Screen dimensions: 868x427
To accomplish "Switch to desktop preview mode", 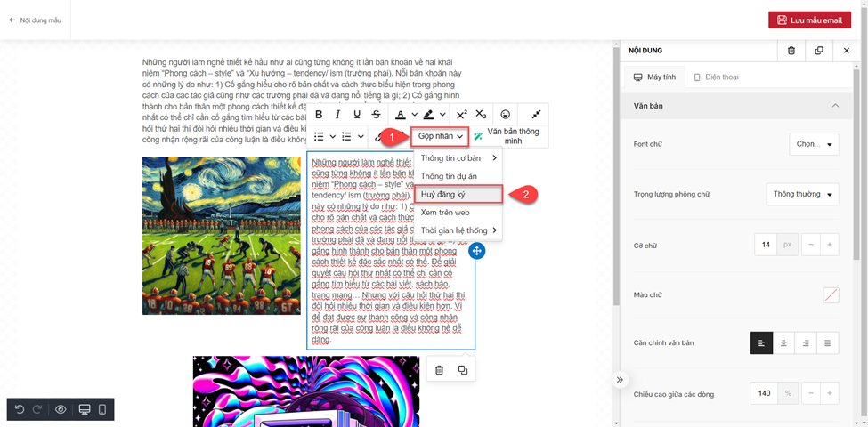I will point(85,409).
